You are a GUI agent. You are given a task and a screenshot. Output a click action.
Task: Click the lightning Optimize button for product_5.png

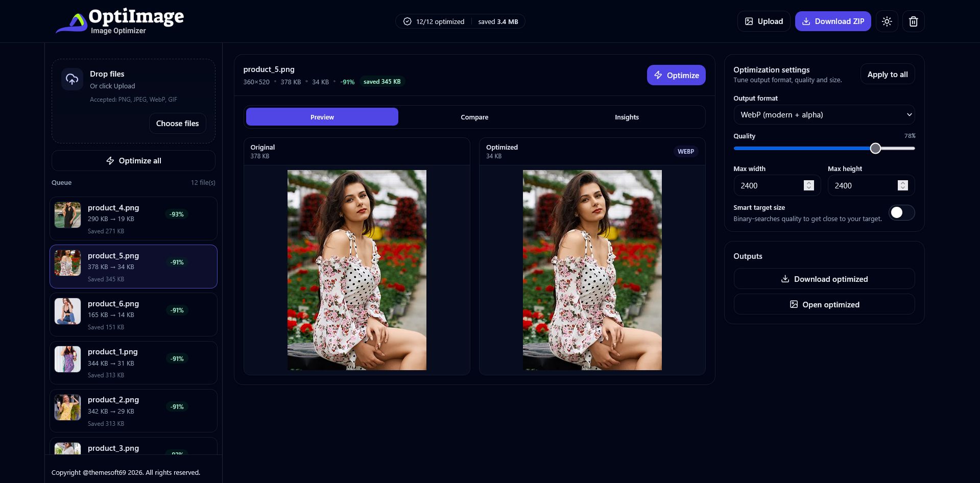(676, 75)
